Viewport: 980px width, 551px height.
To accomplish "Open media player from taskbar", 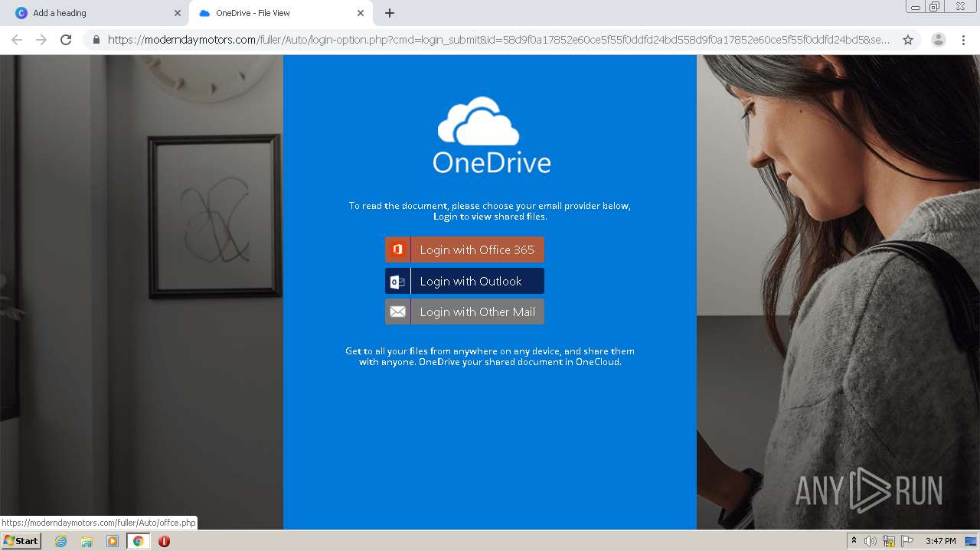I will coord(113,541).
